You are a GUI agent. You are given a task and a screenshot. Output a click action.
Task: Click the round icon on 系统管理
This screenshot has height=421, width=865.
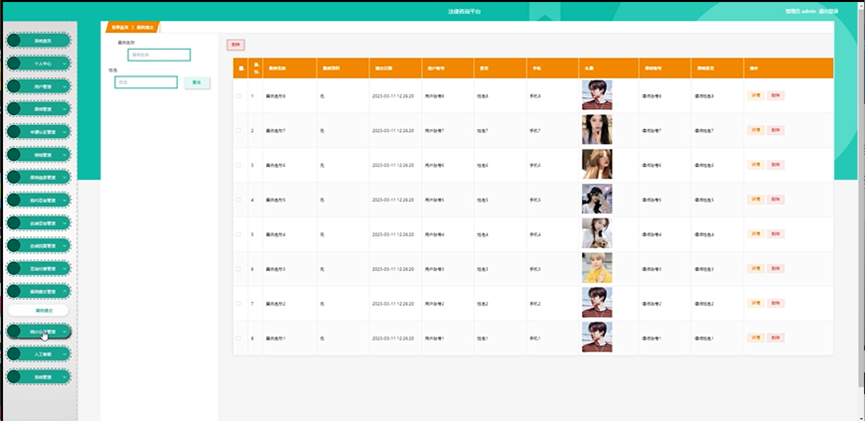click(14, 377)
